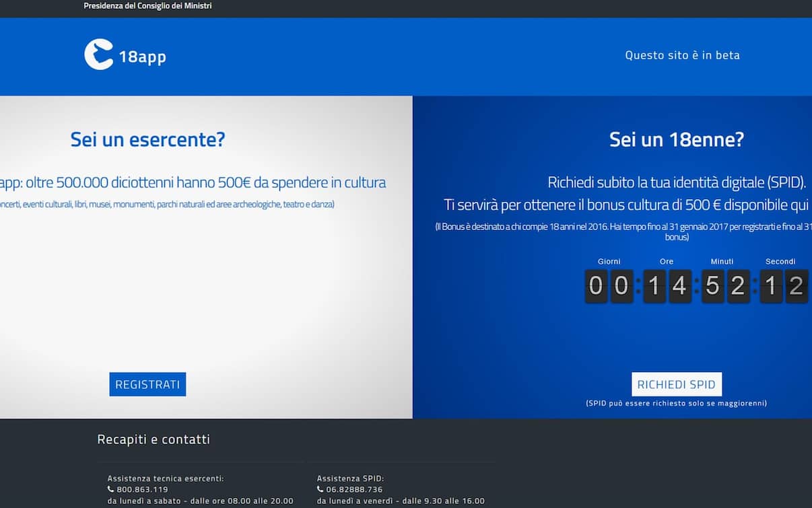Click "Richiedi subito la tua identità digitale (SPID)."

pos(677,182)
